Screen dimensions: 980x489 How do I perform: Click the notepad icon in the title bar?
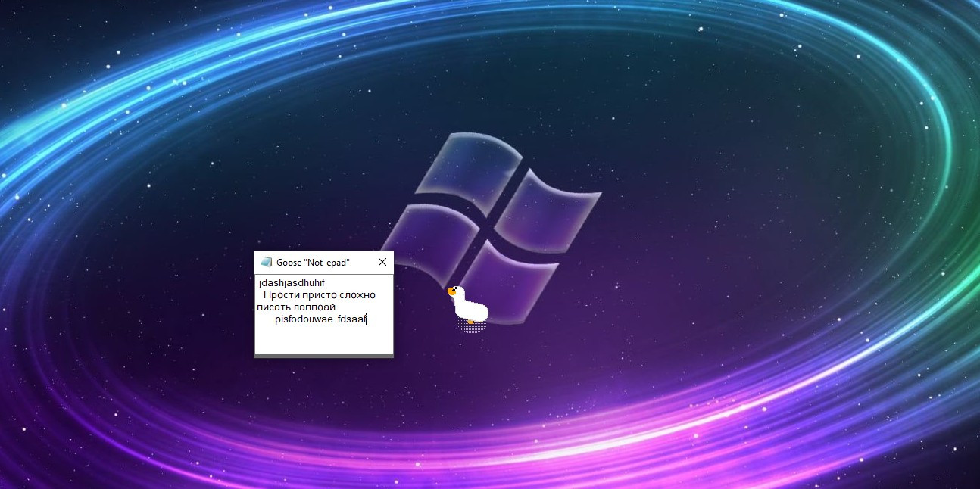266,262
